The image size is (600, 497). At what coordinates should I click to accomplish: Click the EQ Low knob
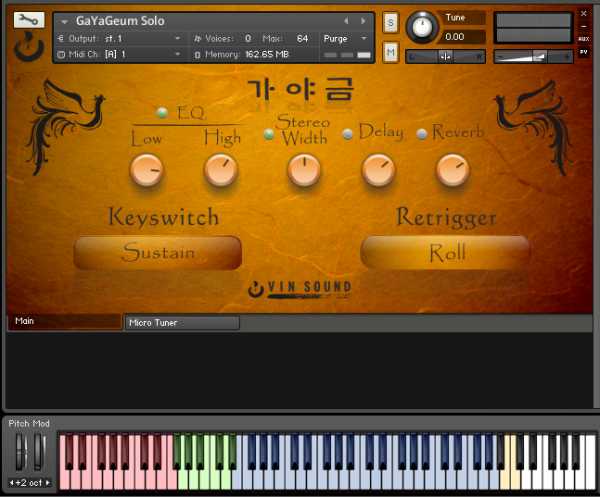click(x=147, y=170)
